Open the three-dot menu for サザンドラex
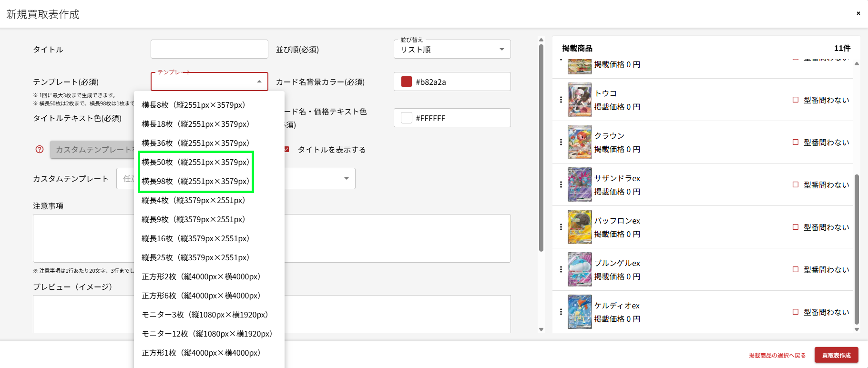The width and height of the screenshot is (868, 368). click(561, 184)
